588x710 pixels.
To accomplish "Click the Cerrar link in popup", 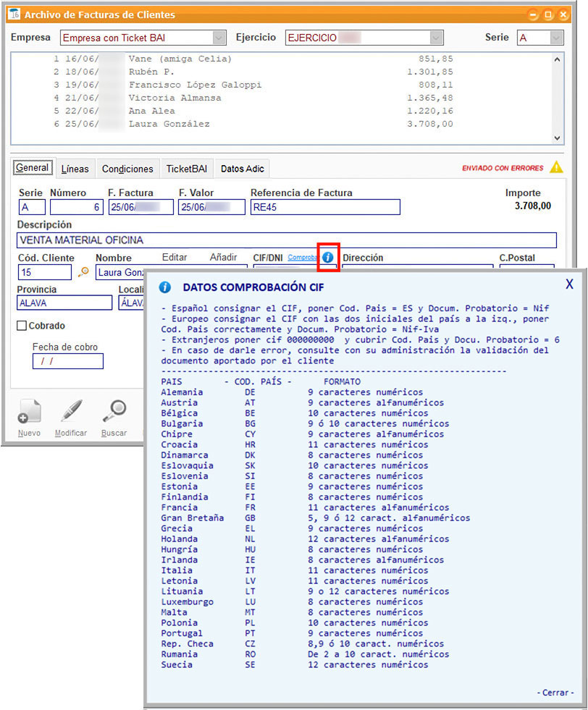I will click(x=555, y=693).
